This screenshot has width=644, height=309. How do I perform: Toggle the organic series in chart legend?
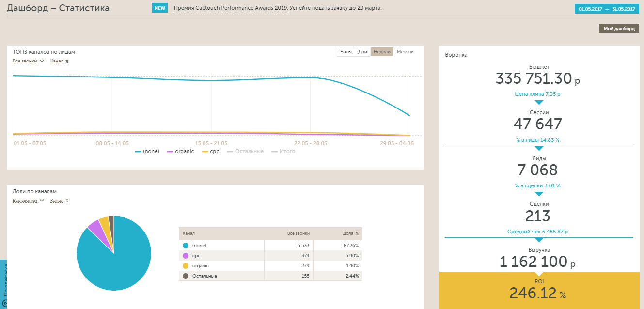click(x=180, y=152)
